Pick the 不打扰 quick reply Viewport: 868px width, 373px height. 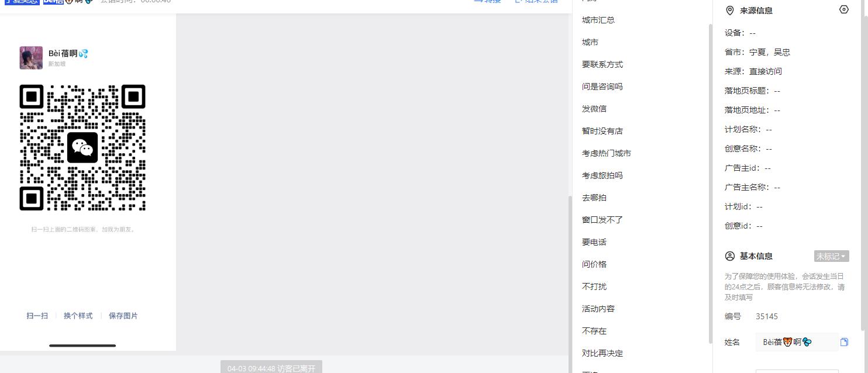tap(594, 286)
